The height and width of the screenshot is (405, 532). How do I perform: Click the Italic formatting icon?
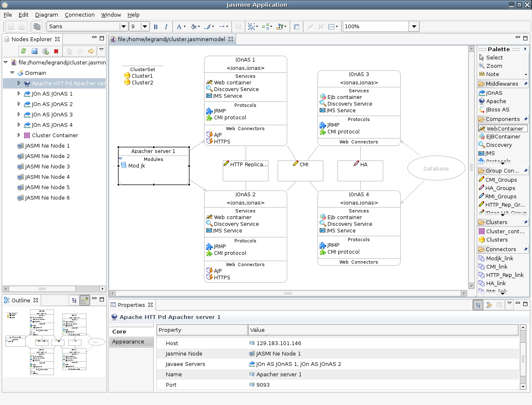[x=166, y=27]
